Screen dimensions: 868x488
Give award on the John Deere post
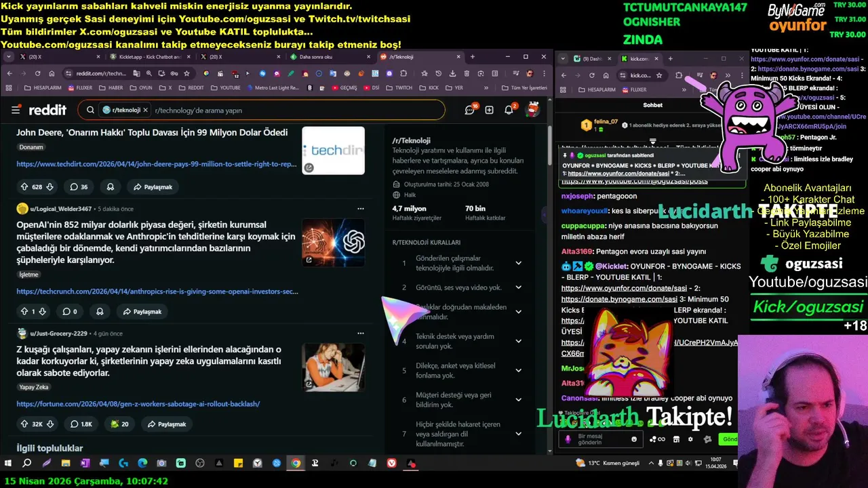pyautogui.click(x=110, y=186)
